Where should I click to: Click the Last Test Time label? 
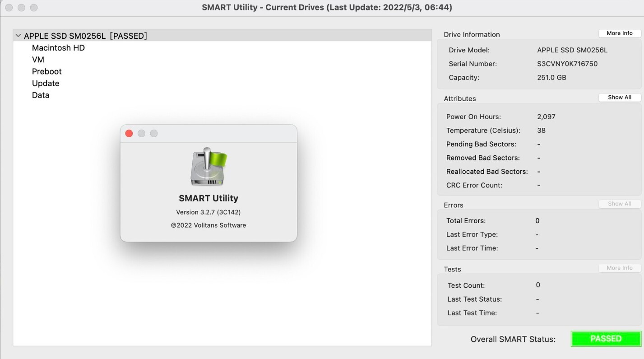tap(472, 313)
